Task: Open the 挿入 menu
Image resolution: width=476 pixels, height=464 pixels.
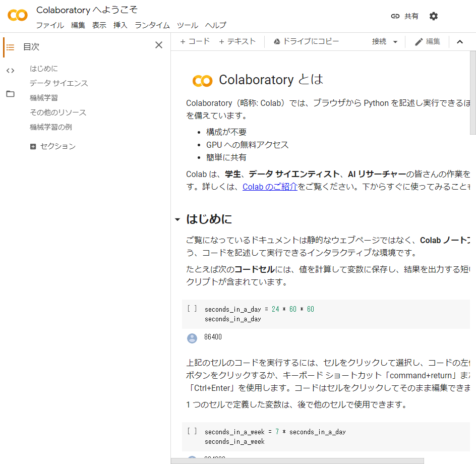Action: click(x=120, y=25)
